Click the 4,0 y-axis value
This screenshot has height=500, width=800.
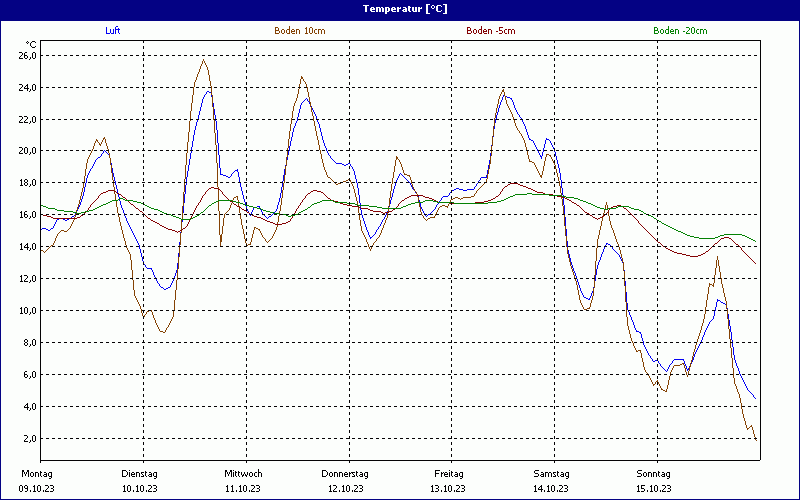(30, 407)
